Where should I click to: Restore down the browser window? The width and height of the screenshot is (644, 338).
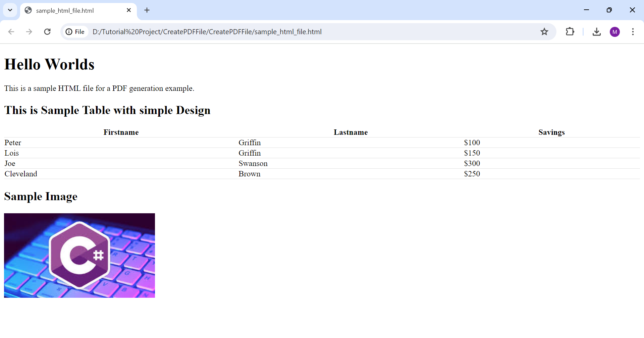pos(609,10)
